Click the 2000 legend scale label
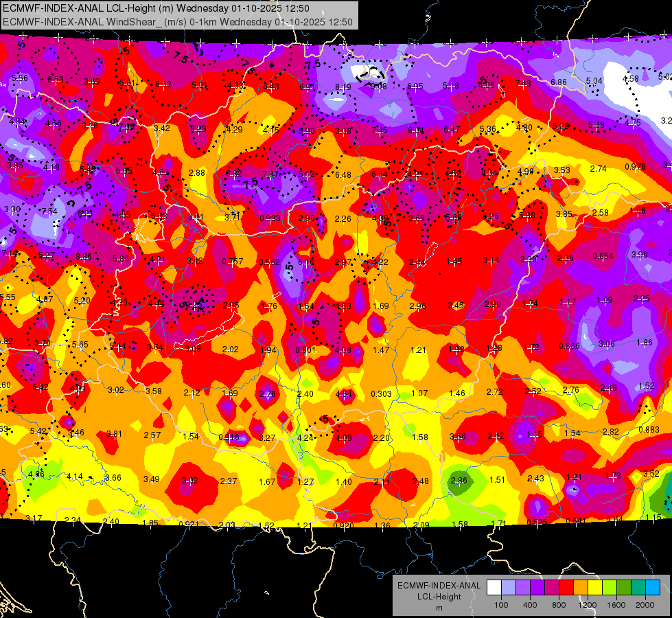This screenshot has height=618, width=672. pos(645,605)
